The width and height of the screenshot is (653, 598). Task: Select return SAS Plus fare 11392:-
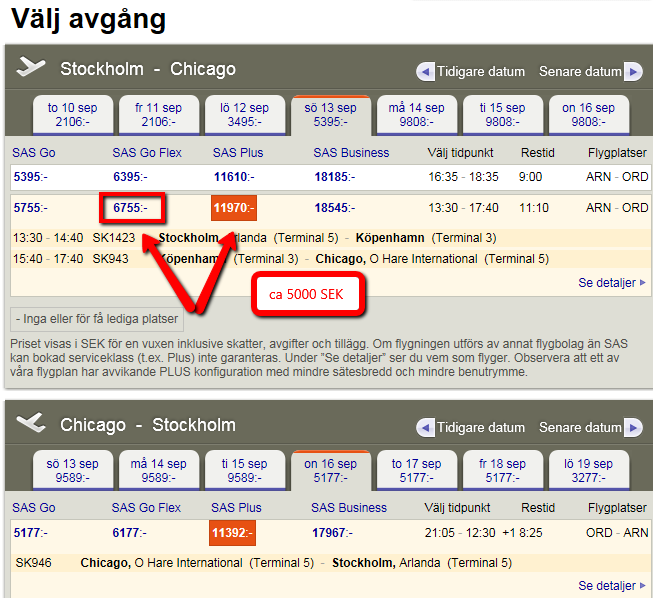(x=232, y=533)
